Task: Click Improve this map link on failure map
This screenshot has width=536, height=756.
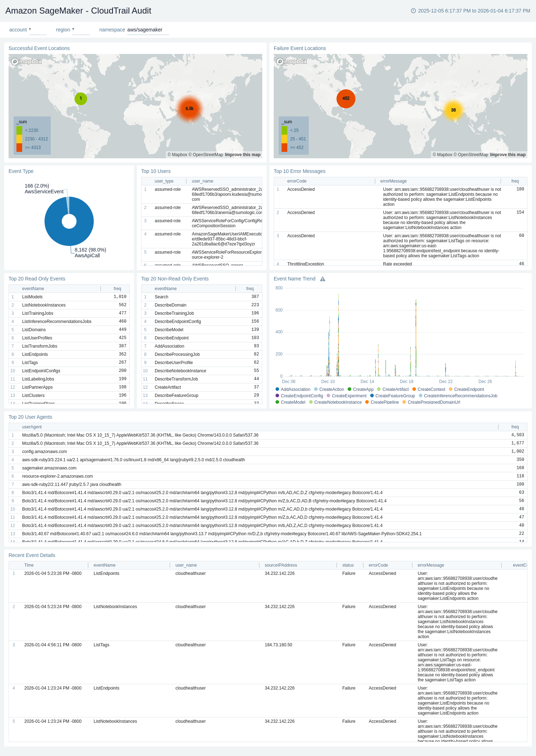Action: tap(508, 155)
